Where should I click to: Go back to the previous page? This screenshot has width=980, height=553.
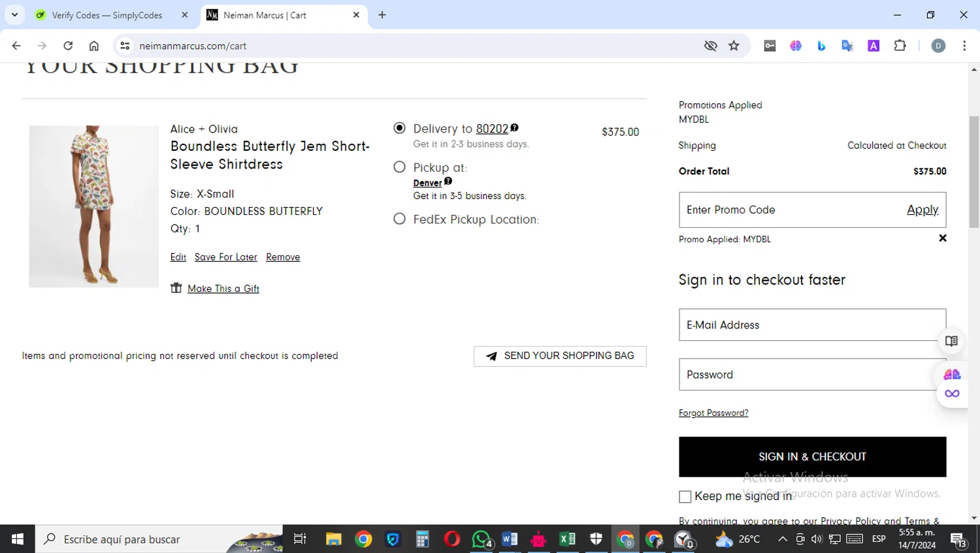pyautogui.click(x=16, y=46)
